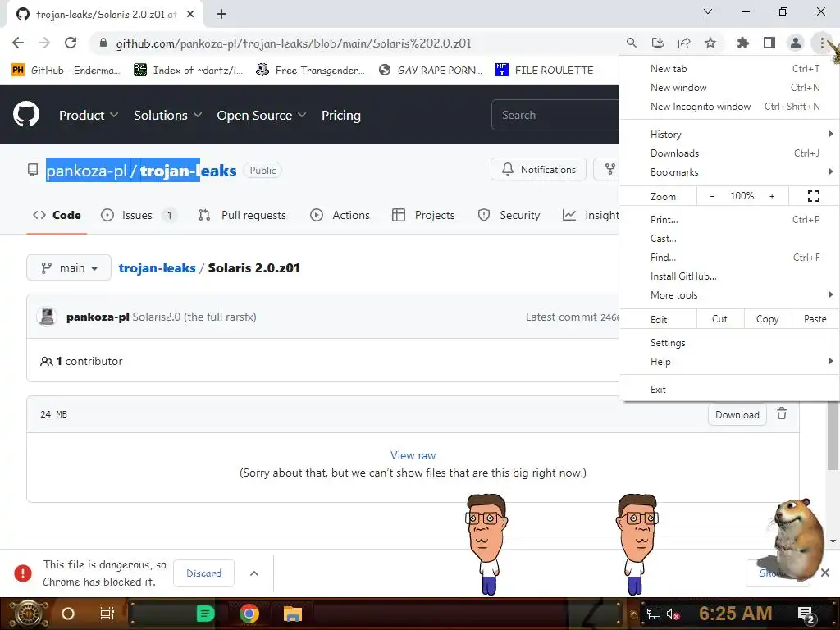Image resolution: width=840 pixels, height=630 pixels.
Task: Go back using browser back arrow
Action: coord(18,43)
